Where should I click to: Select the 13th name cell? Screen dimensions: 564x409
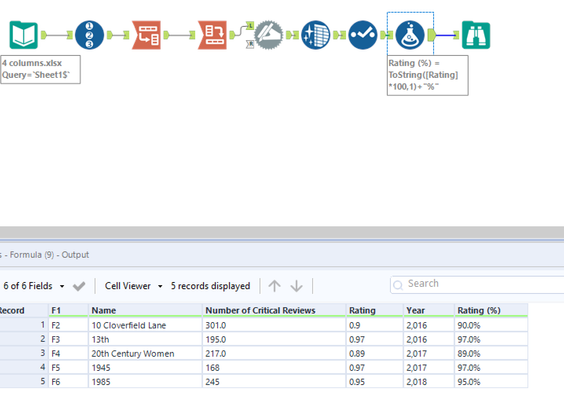click(145, 339)
